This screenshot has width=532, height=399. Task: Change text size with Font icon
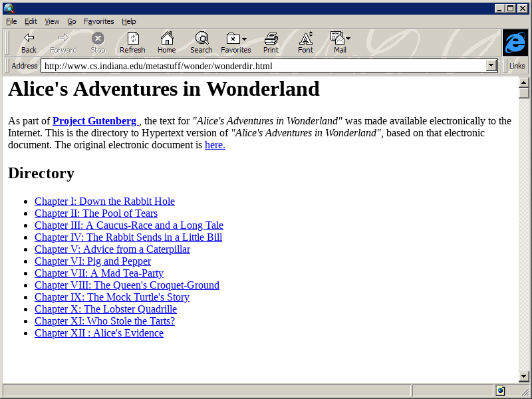305,43
